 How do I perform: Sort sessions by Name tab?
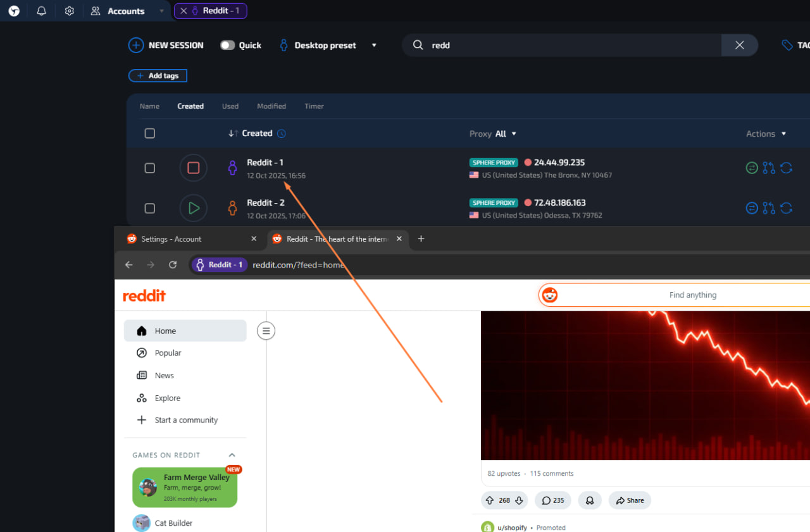[x=149, y=106]
